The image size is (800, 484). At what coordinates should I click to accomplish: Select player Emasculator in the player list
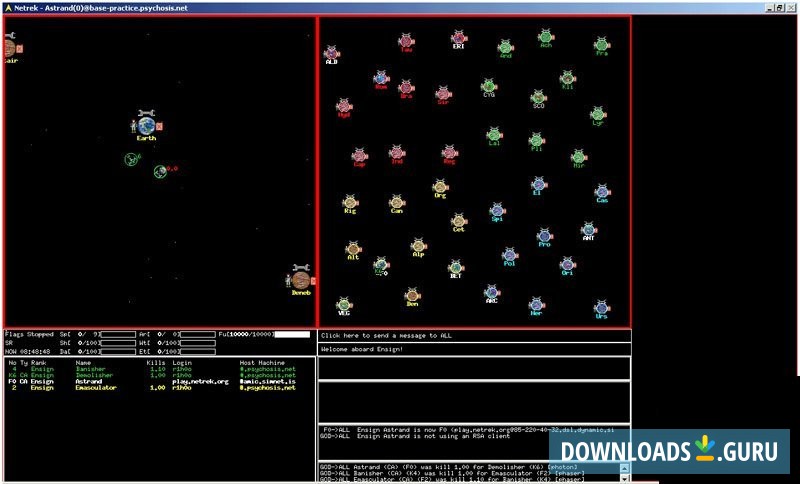click(96, 388)
